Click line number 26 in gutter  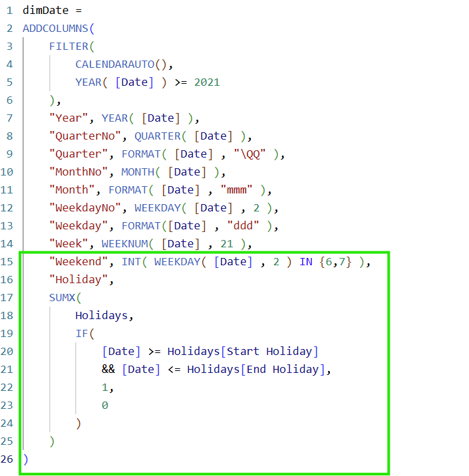pos(7,459)
